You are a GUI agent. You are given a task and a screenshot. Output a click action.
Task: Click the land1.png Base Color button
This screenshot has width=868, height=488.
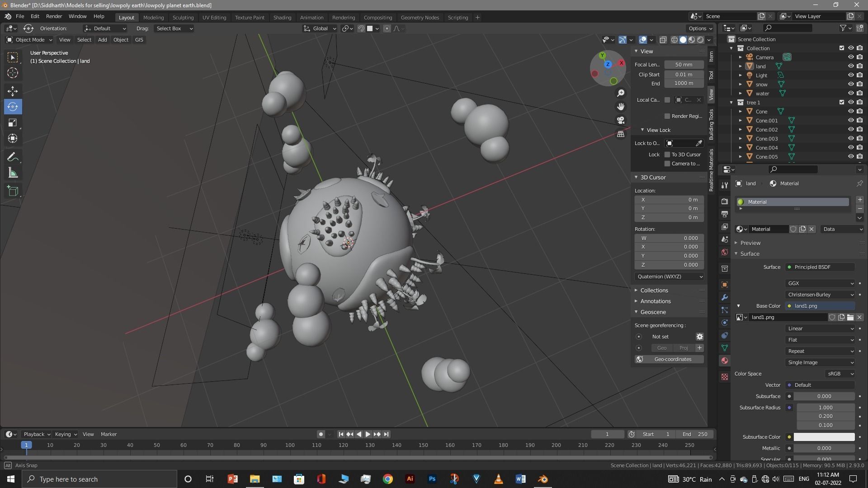pos(820,306)
